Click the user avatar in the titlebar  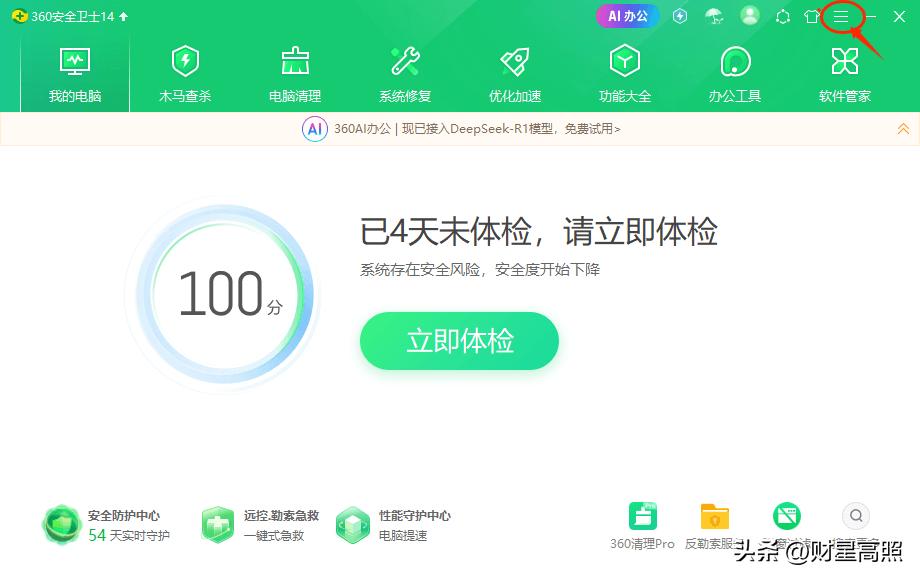751,16
